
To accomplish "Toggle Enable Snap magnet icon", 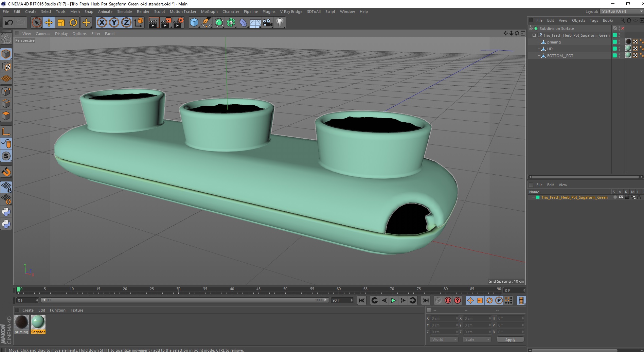I will click(6, 172).
